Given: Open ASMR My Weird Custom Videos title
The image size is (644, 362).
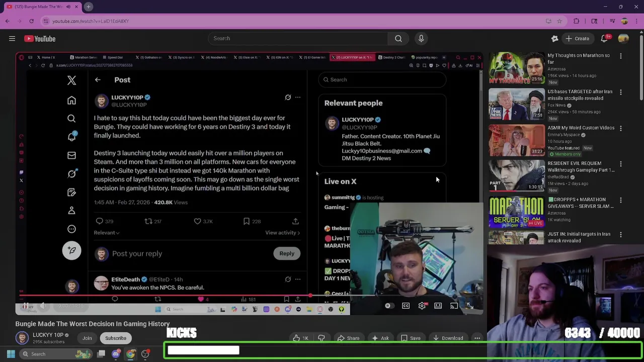Looking at the screenshot, I should click(x=581, y=128).
